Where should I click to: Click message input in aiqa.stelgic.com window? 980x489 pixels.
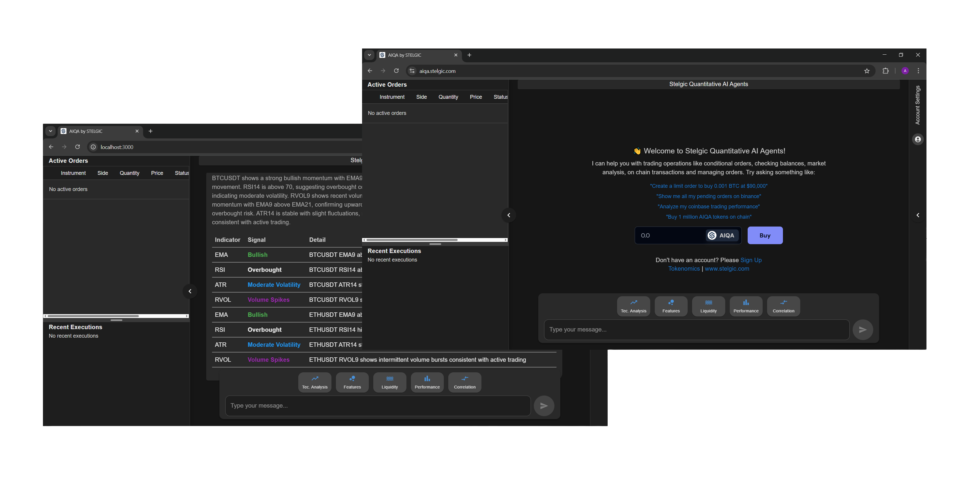[696, 330]
